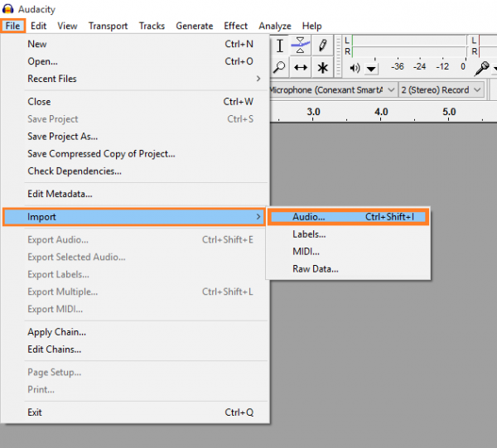Choose Raw Data... in Import submenu

(x=349, y=269)
